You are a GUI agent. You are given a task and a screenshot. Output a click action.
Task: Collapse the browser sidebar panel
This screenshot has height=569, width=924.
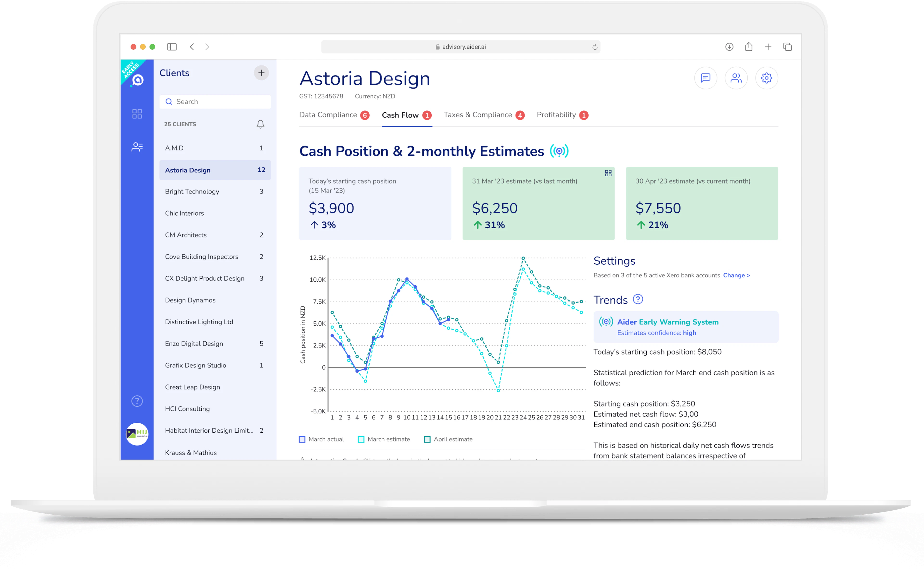pyautogui.click(x=172, y=46)
